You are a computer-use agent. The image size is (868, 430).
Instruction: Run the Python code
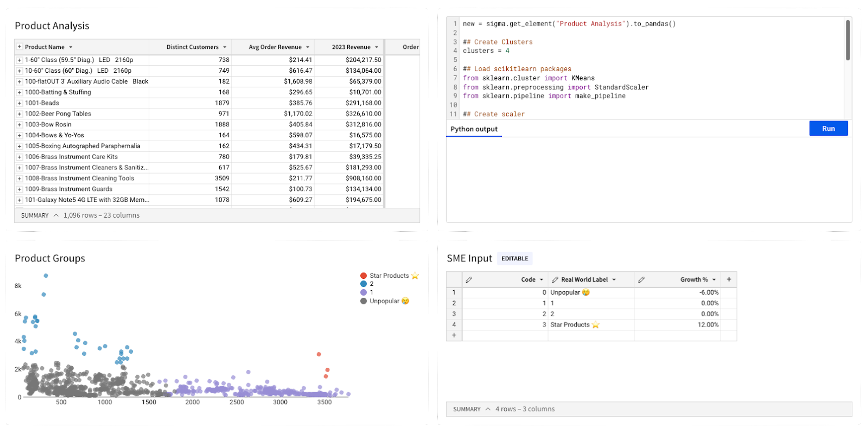[829, 128]
